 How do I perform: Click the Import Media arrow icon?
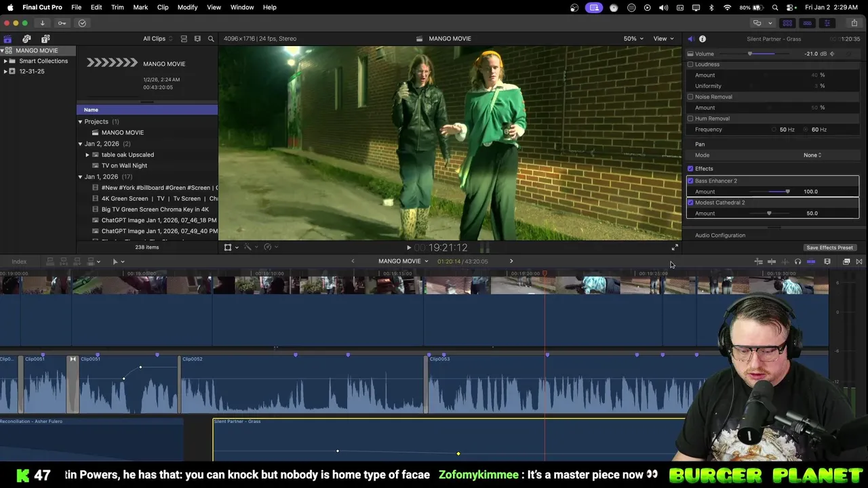(x=42, y=23)
